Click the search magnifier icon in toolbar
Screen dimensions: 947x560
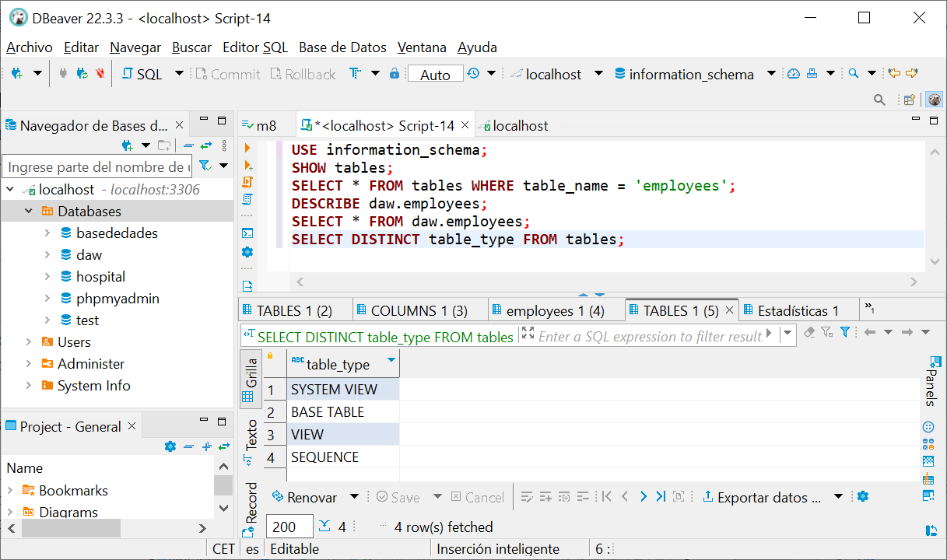coord(854,74)
